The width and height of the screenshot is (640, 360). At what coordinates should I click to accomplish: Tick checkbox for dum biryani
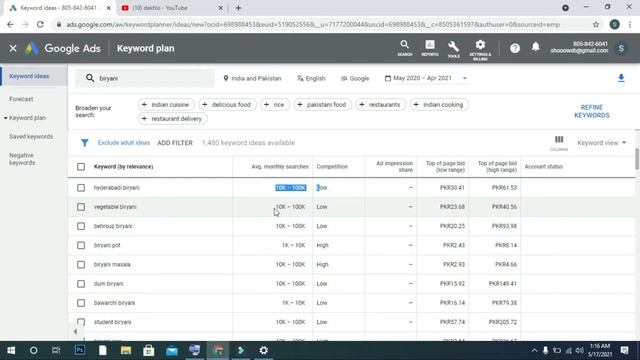pos(81,284)
